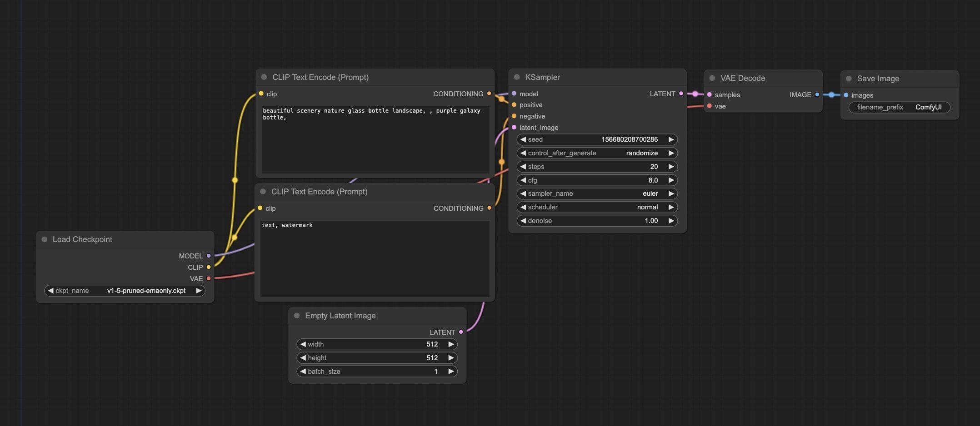Click the LATENT output port on Empty Latent Image
The width and height of the screenshot is (980, 426).
461,332
